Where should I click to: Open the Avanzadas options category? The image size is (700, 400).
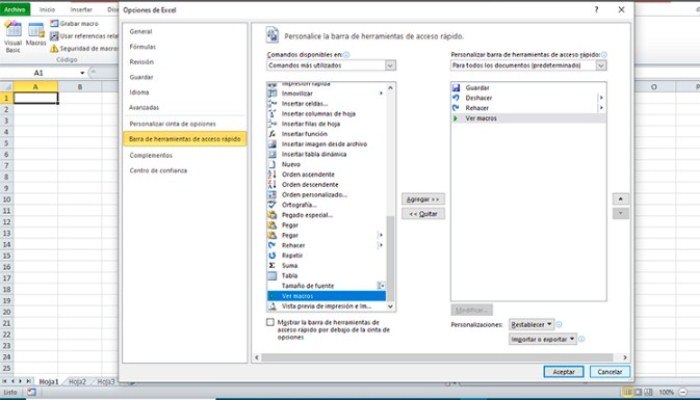144,108
